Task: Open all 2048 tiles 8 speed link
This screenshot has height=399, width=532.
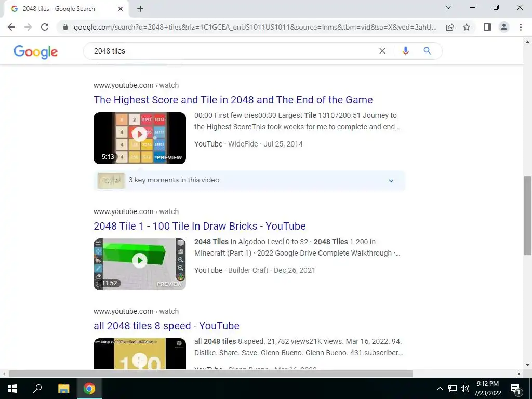Action: (x=166, y=326)
